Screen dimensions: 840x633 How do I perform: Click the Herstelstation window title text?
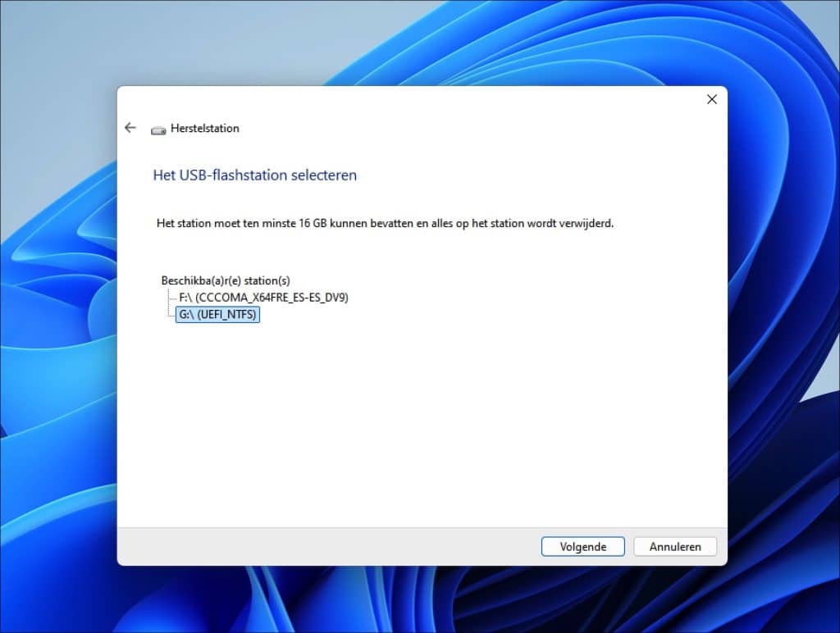204,129
